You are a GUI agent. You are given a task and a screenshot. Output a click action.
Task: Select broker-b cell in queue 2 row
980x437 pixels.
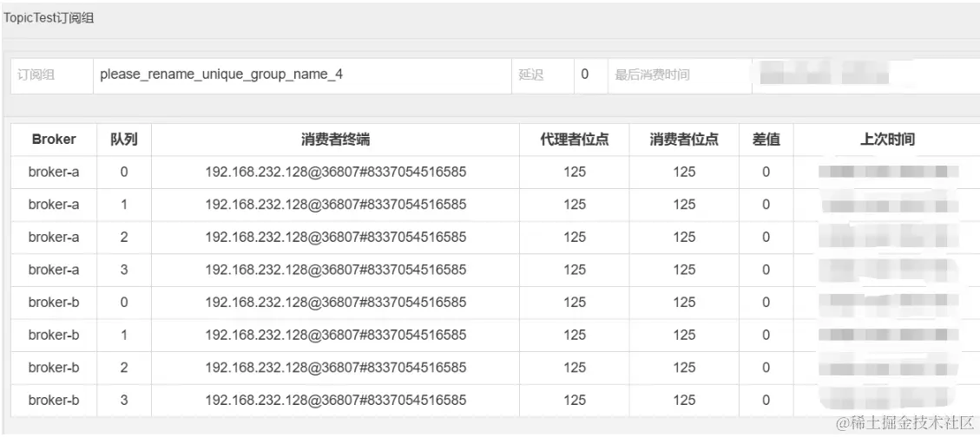(x=54, y=367)
